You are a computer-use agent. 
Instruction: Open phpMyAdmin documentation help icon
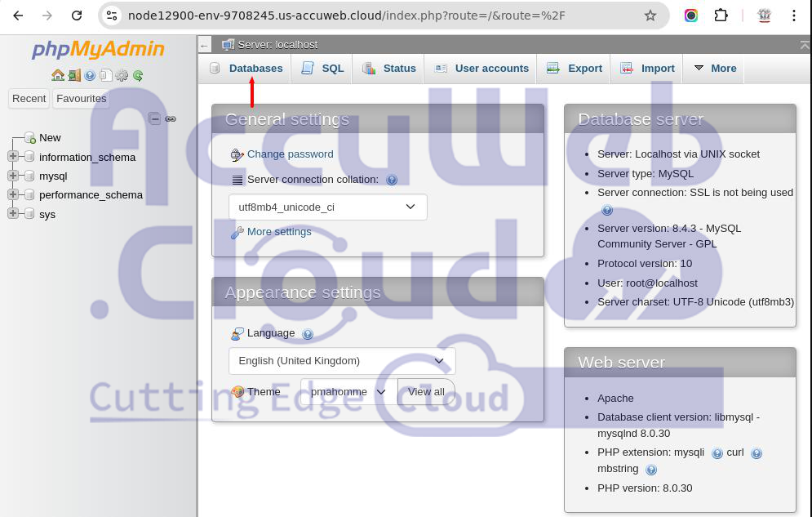[x=90, y=75]
